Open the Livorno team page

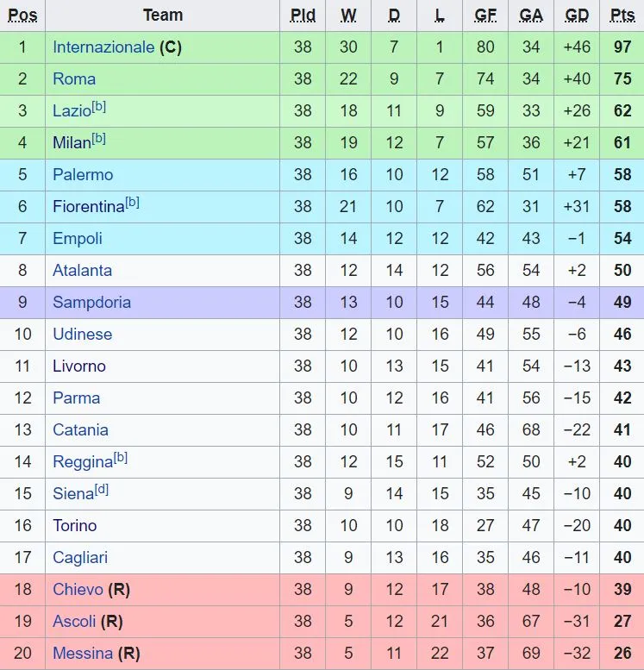(79, 366)
